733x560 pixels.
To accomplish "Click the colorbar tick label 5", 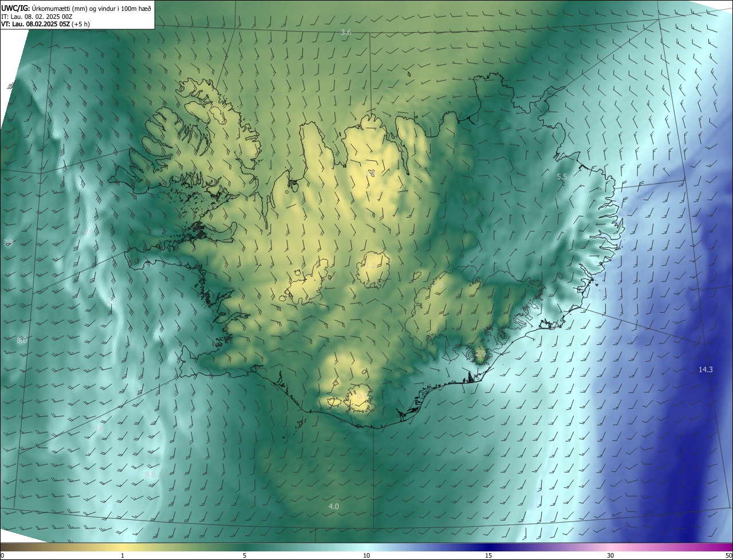I will pos(245,555).
